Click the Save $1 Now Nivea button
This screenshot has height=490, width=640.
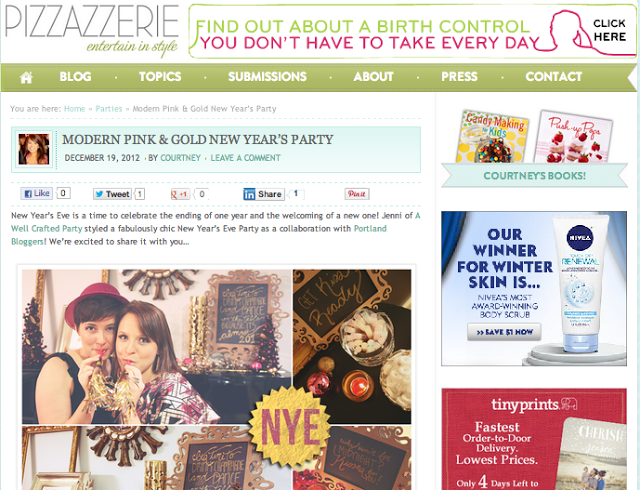504,332
